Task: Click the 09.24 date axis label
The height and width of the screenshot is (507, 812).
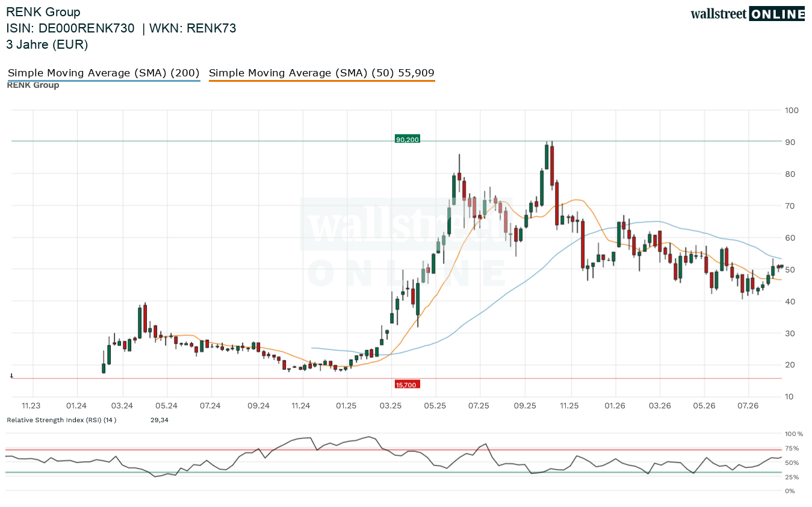Action: pos(258,406)
